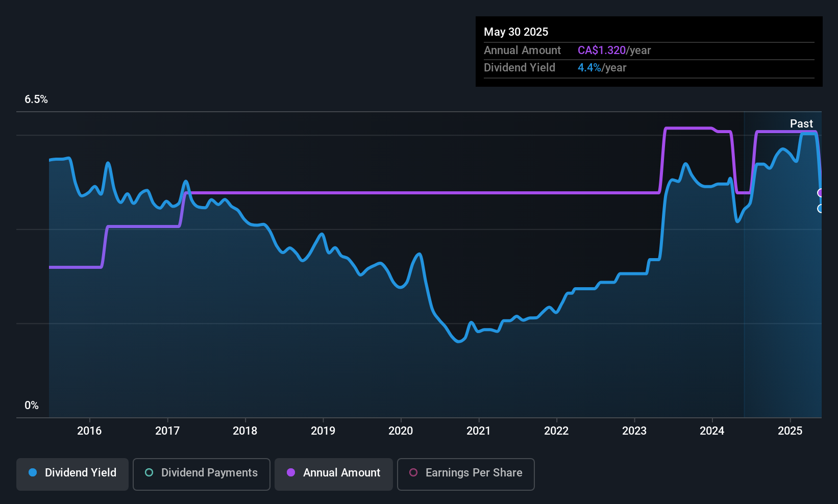
Task: Click the 2016 label on the x-axis
Action: (89, 431)
